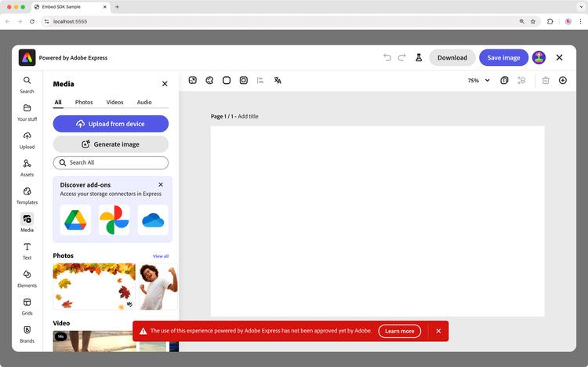Open the Brands panel
Viewport: 588px width, 367px height.
pos(27,335)
